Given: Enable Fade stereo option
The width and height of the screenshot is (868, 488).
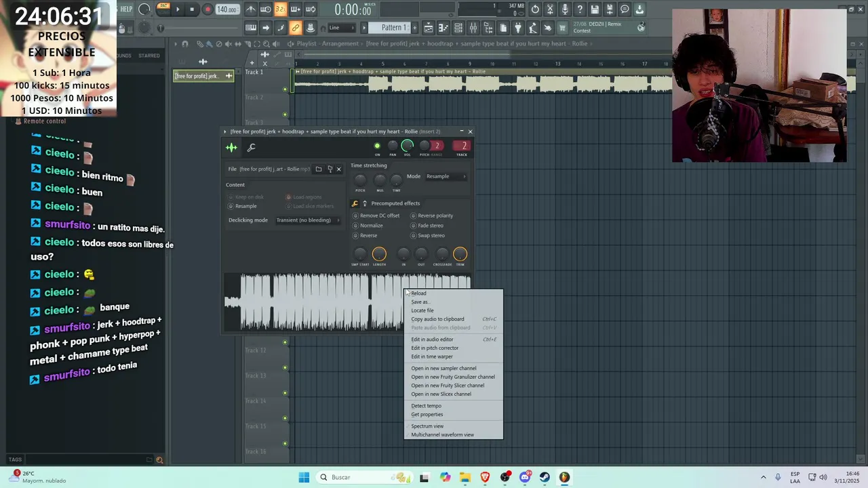Looking at the screenshot, I should click(x=427, y=226).
